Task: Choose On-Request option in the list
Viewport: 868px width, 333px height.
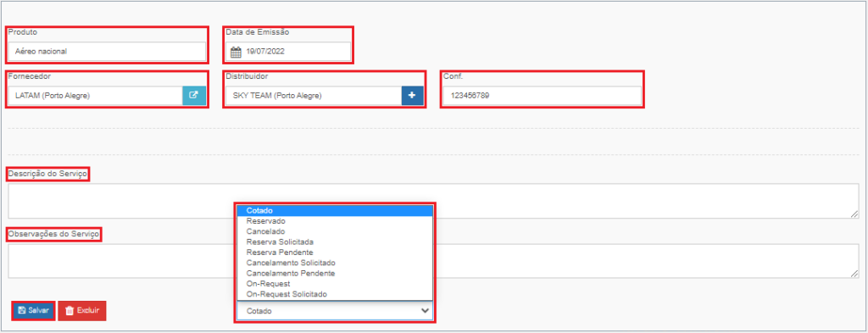Action: (x=335, y=283)
